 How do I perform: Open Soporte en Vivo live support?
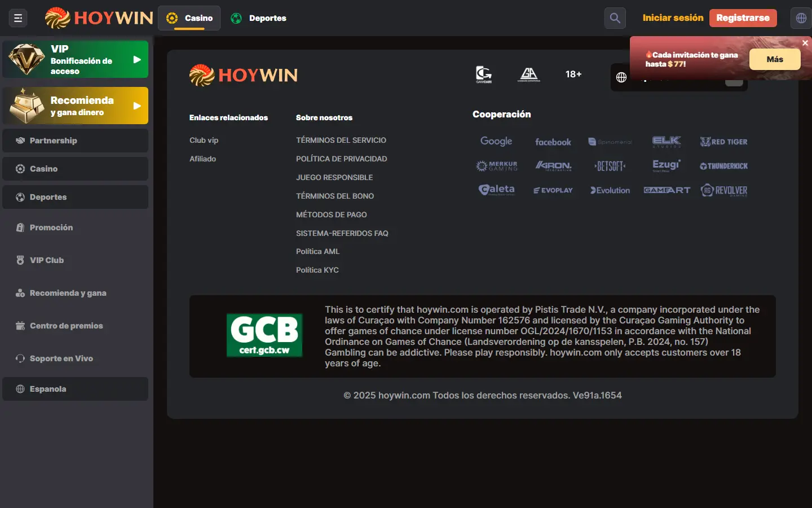[76, 358]
